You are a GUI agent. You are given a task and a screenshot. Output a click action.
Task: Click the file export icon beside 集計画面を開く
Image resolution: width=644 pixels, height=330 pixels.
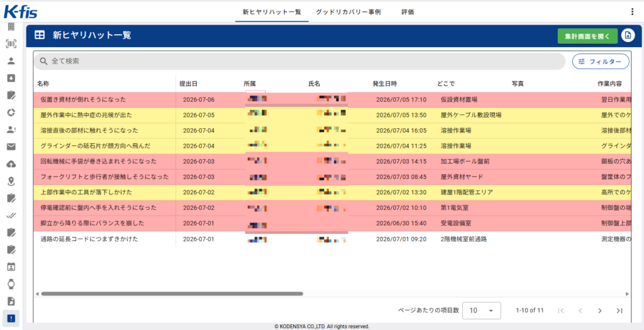click(628, 36)
